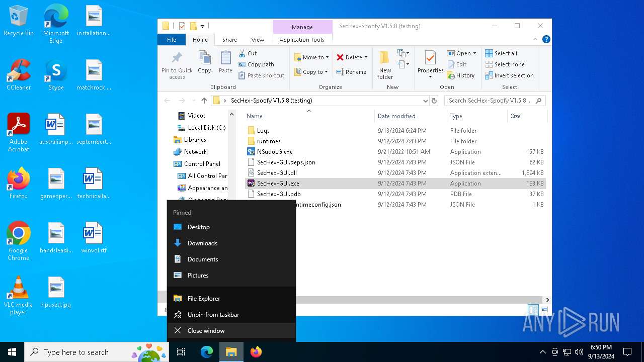
Task: Select NSudoLG.exe file
Action: (x=275, y=151)
